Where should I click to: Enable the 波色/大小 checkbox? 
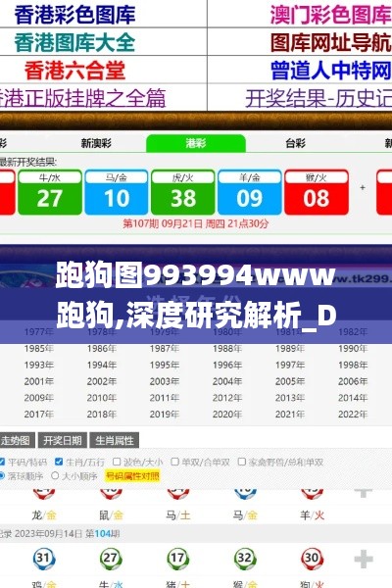tap(117, 462)
